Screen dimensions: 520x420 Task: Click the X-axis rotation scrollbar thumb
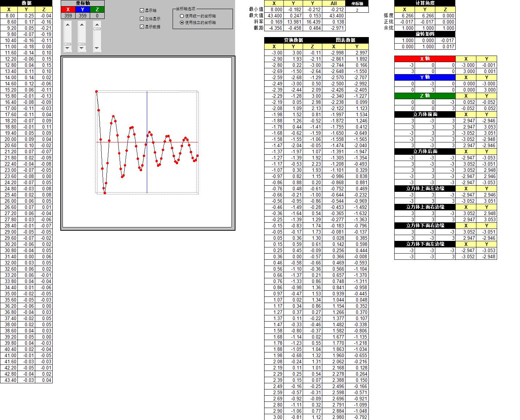coord(68,44)
